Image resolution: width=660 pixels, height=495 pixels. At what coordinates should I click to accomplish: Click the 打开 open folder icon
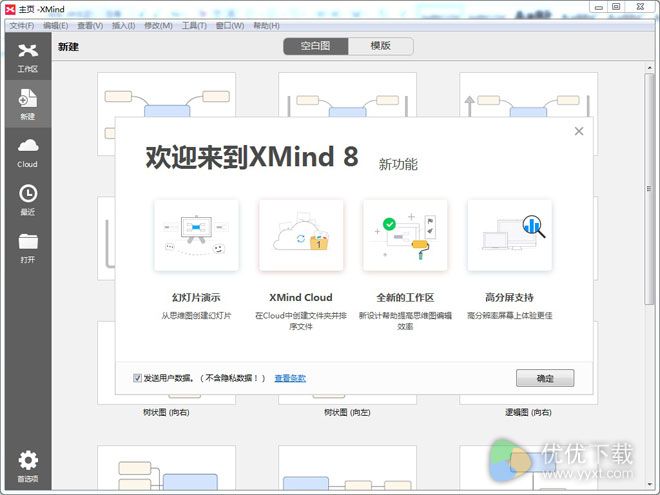pyautogui.click(x=28, y=248)
